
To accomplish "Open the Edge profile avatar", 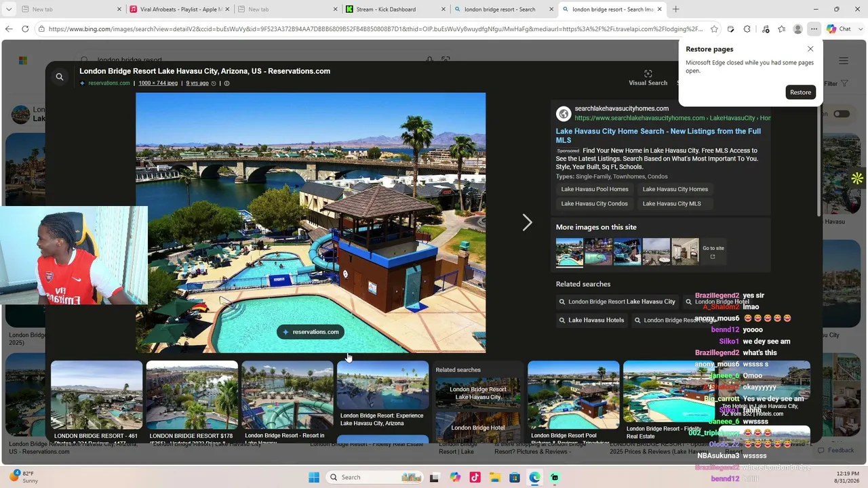I will click(797, 29).
